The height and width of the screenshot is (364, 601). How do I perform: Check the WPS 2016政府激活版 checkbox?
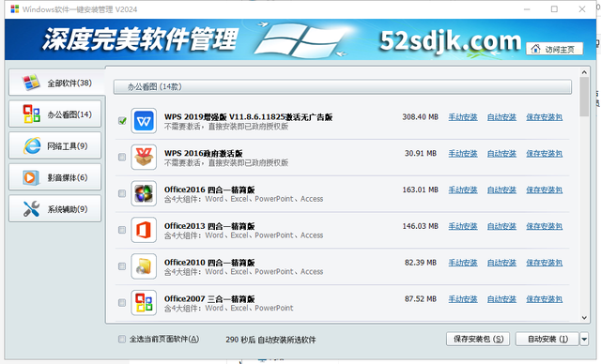(122, 158)
